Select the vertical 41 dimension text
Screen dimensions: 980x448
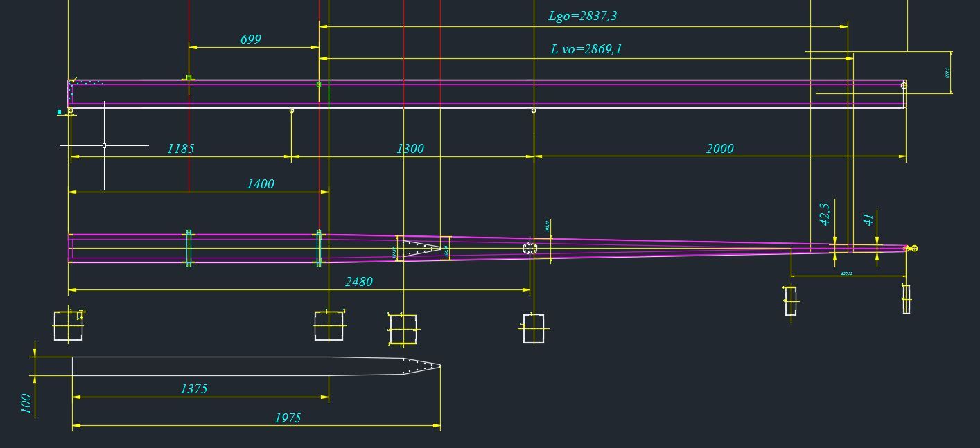(868, 220)
